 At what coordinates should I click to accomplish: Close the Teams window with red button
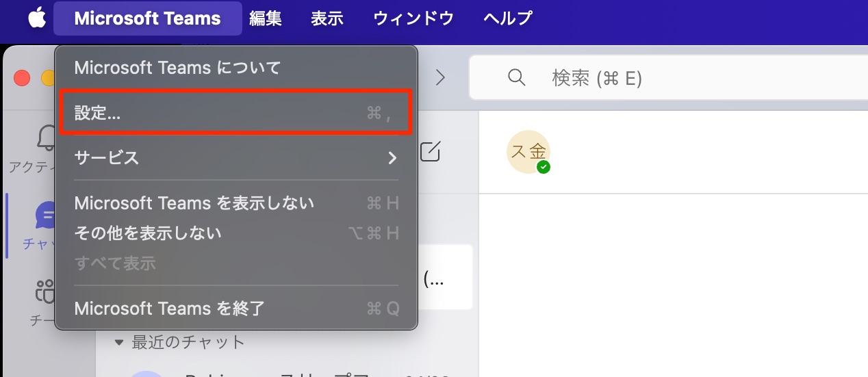(22, 78)
